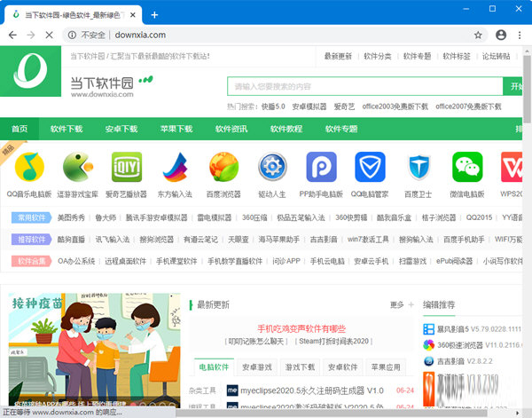Viewport: 532px width, 418px height.
Task: Close the 当下软件园 browser tab
Action: (133, 15)
